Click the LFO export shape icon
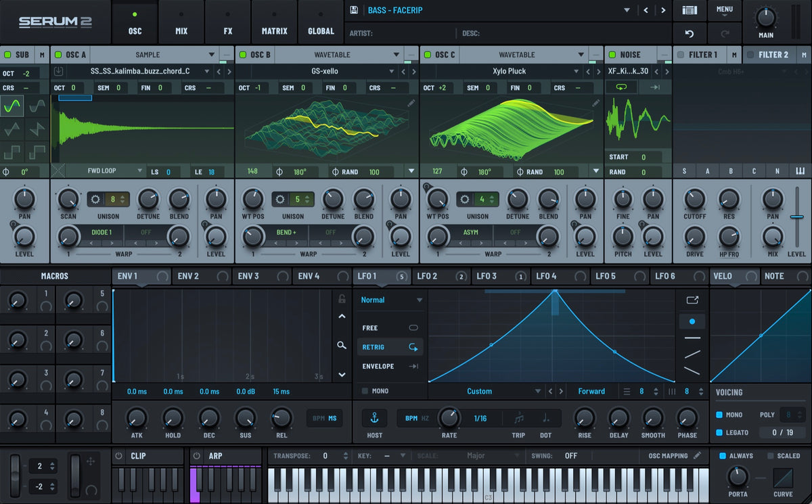 tap(692, 300)
